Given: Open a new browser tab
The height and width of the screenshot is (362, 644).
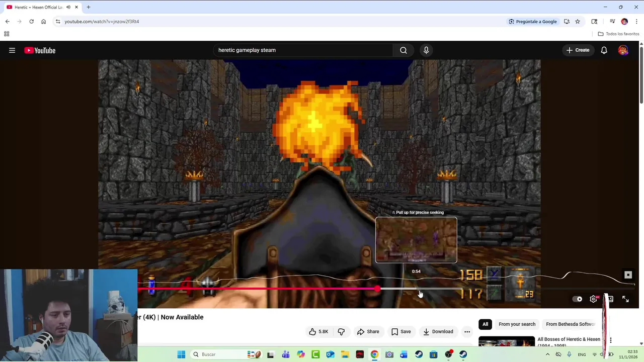Looking at the screenshot, I should click(88, 7).
